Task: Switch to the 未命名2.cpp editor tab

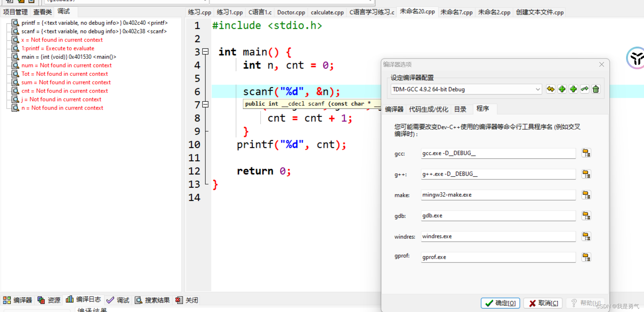Action: [494, 12]
